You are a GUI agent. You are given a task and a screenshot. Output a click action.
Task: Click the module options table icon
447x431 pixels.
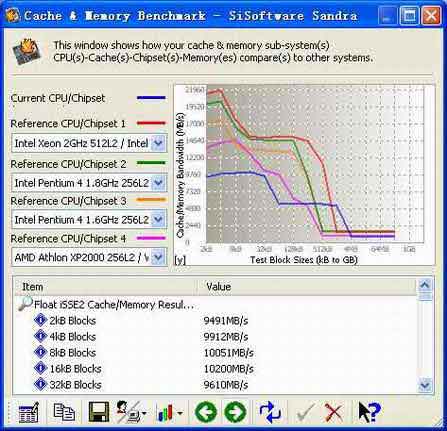tap(29, 412)
